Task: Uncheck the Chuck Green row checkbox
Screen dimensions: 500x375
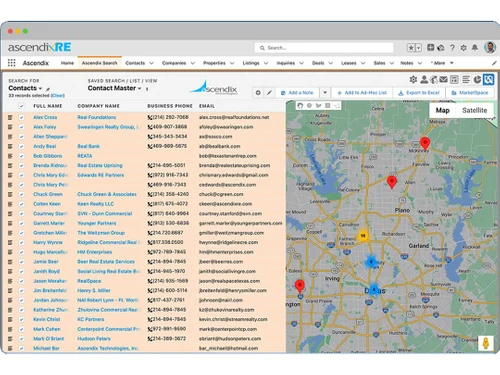Action: 21,194
